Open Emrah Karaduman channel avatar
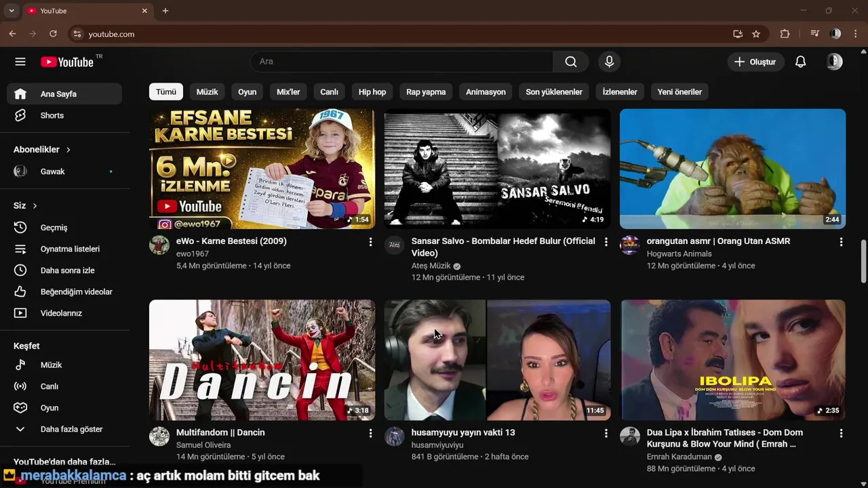Viewport: 868px width, 488px height. (x=630, y=436)
